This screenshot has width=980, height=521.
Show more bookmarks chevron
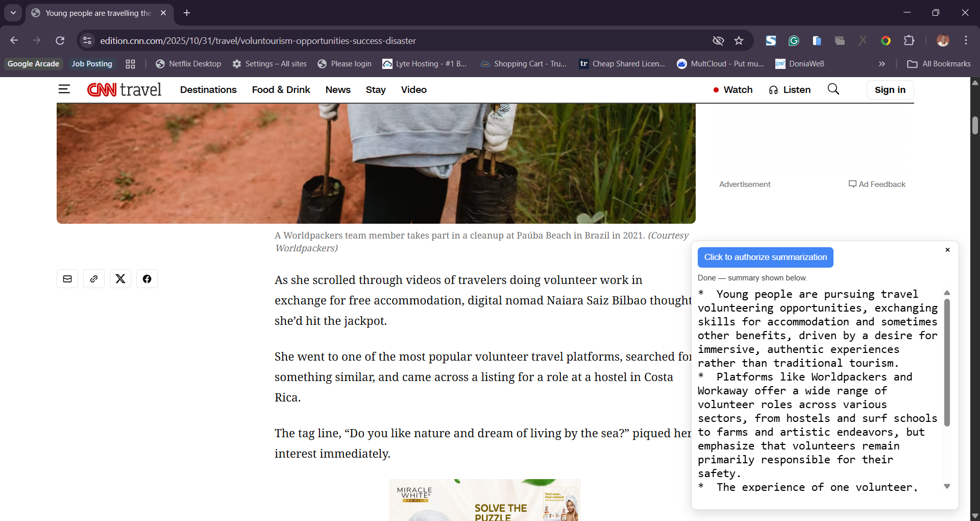point(881,64)
